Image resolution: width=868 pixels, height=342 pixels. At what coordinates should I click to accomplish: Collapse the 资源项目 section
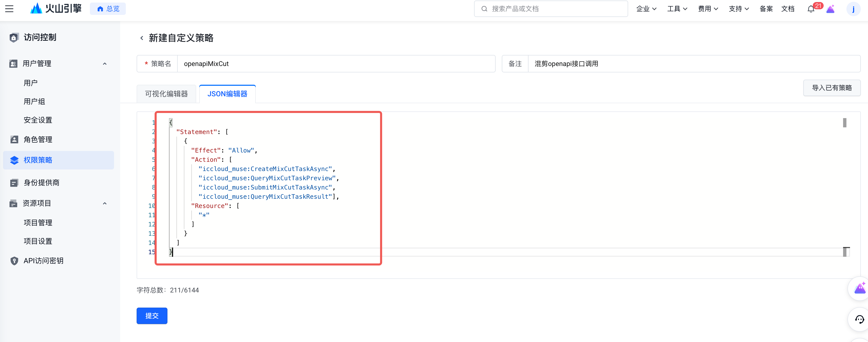[105, 203]
